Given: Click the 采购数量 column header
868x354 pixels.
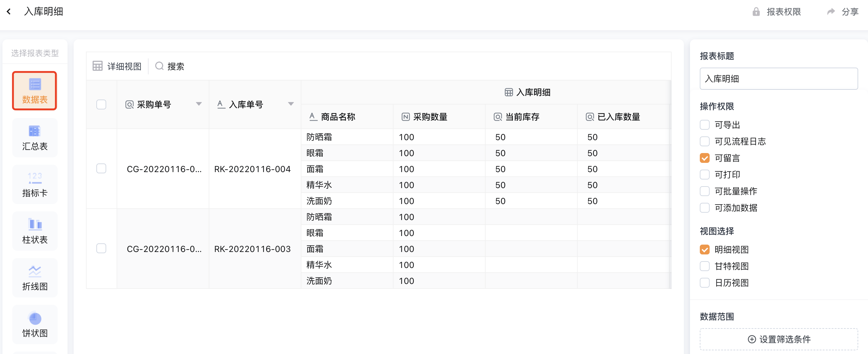Looking at the screenshot, I should pos(439,117).
